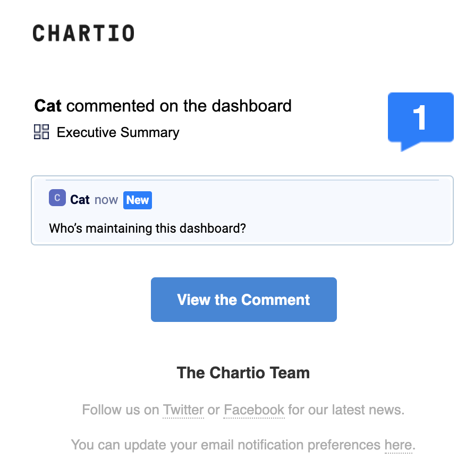Screen dimensions: 474x476
Task: Click the blue comment count bubble
Action: pyautogui.click(x=420, y=122)
